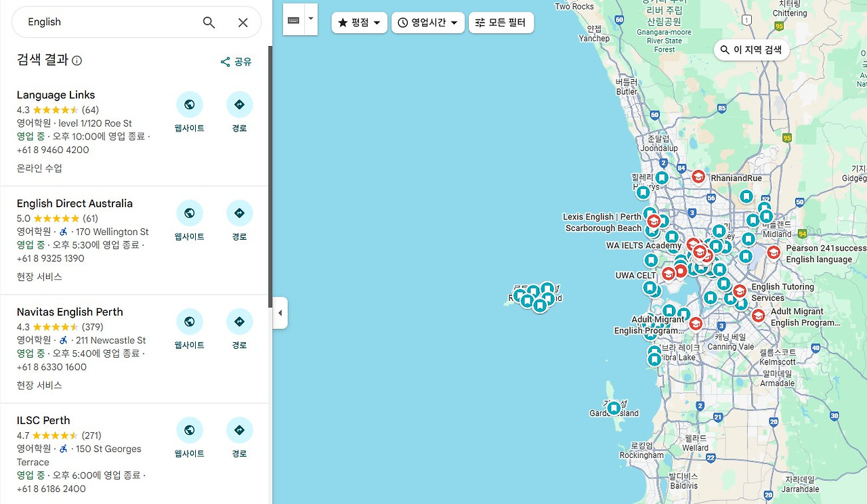The width and height of the screenshot is (867, 504).
Task: Click address 211 Newcastle St
Action: (x=111, y=340)
